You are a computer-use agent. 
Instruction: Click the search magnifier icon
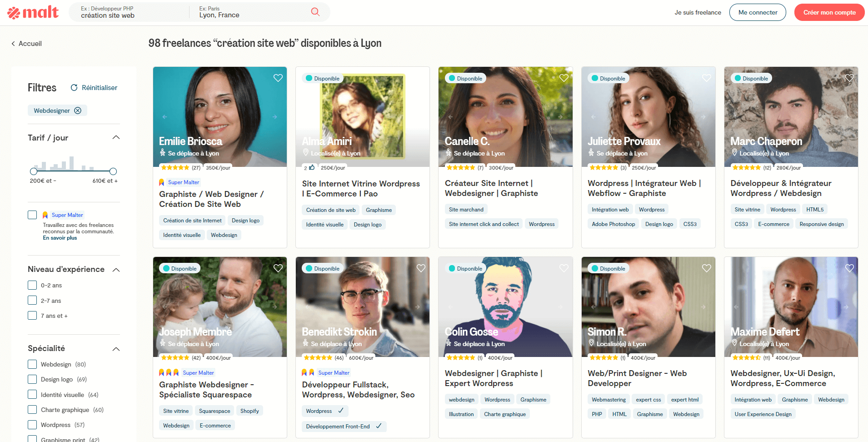pyautogui.click(x=315, y=12)
